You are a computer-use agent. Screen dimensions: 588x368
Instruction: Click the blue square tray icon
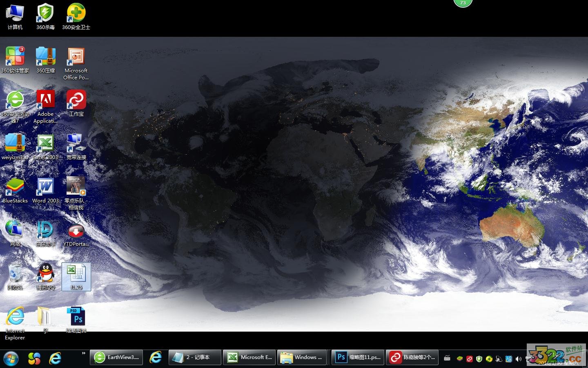point(509,359)
